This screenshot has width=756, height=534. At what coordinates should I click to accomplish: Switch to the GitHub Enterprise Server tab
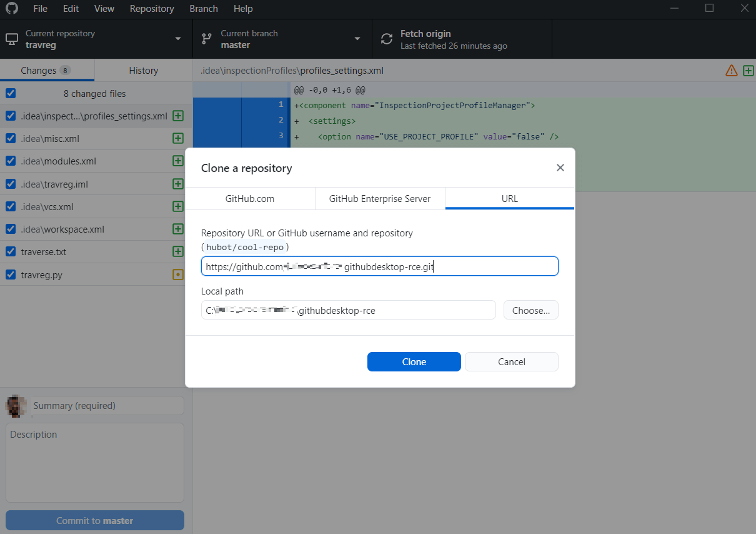coord(380,199)
